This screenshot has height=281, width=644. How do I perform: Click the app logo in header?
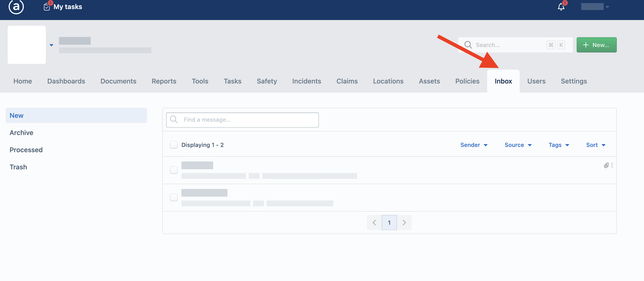16,7
